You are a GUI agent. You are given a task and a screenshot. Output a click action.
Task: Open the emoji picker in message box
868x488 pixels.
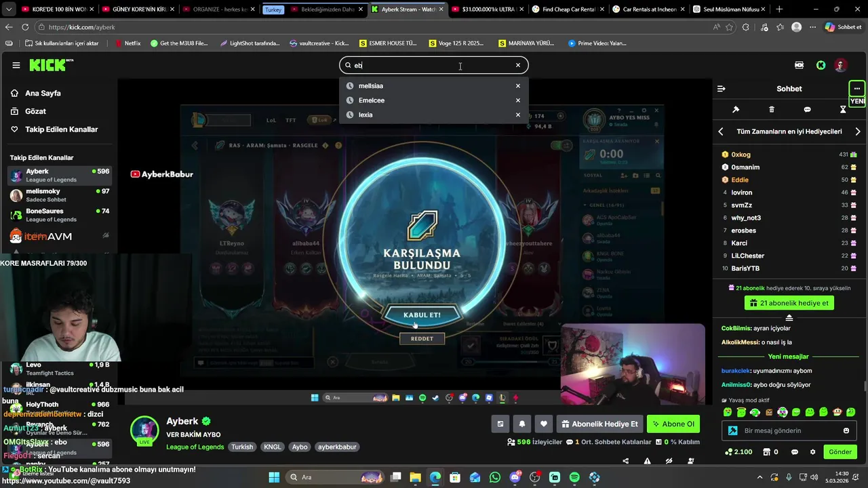coord(846,430)
